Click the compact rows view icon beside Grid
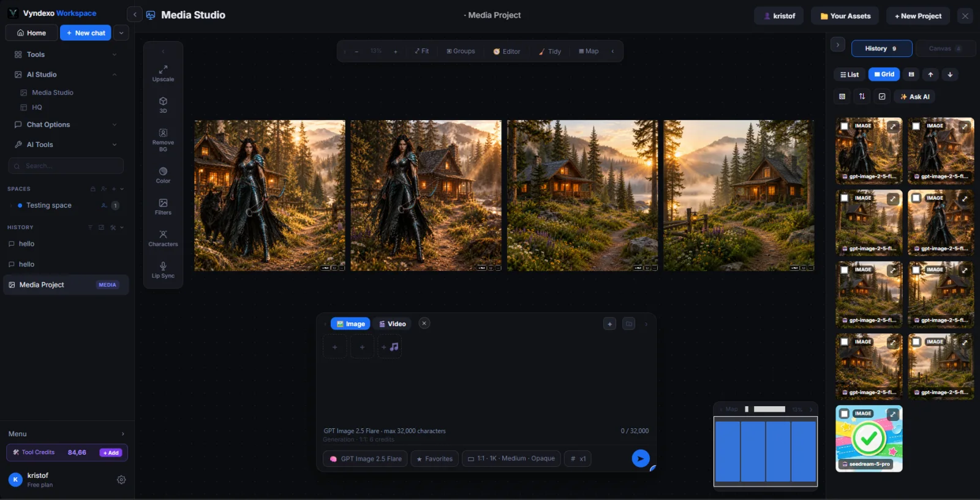Screen dimensions: 980x500 (x=911, y=75)
